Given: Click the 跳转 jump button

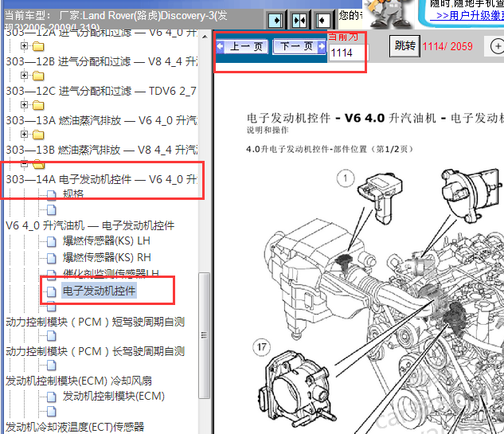Looking at the screenshot, I should point(404,46).
